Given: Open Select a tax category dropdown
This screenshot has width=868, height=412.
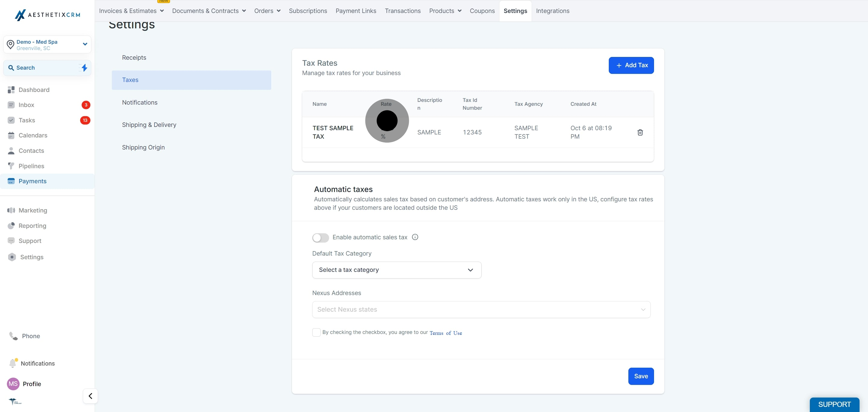Looking at the screenshot, I should (x=397, y=270).
